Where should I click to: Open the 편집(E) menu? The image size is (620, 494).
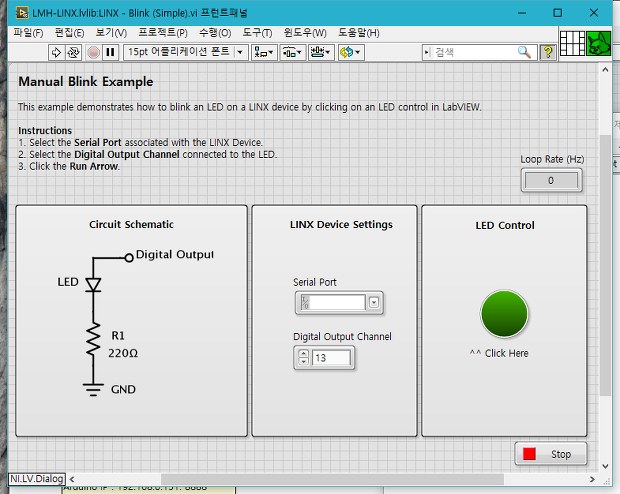point(69,33)
